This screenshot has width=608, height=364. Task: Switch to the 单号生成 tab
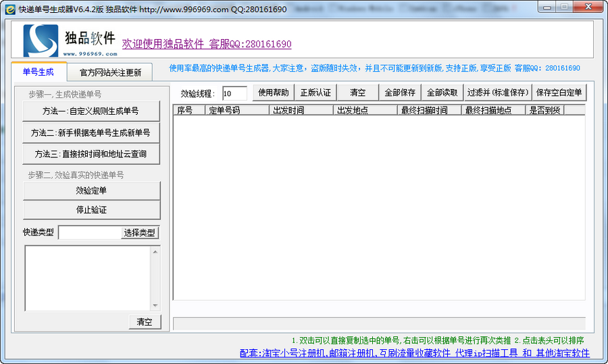point(39,72)
